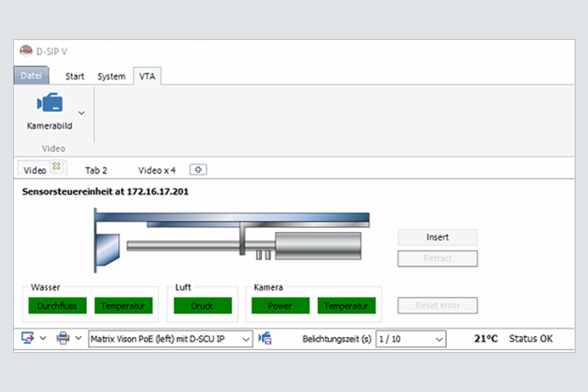The height and width of the screenshot is (392, 588).
Task: Click the Kamerabild camera icon
Action: 50,103
